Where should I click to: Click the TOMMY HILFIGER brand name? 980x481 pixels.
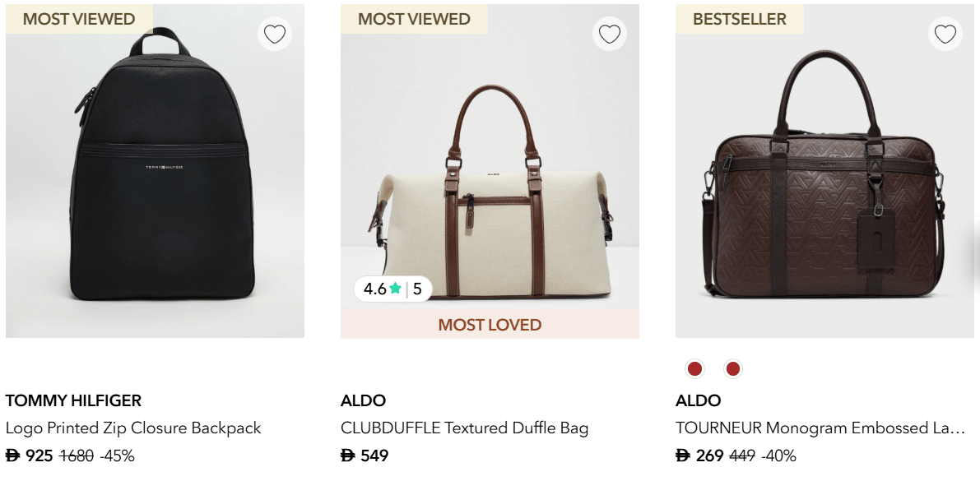point(73,400)
